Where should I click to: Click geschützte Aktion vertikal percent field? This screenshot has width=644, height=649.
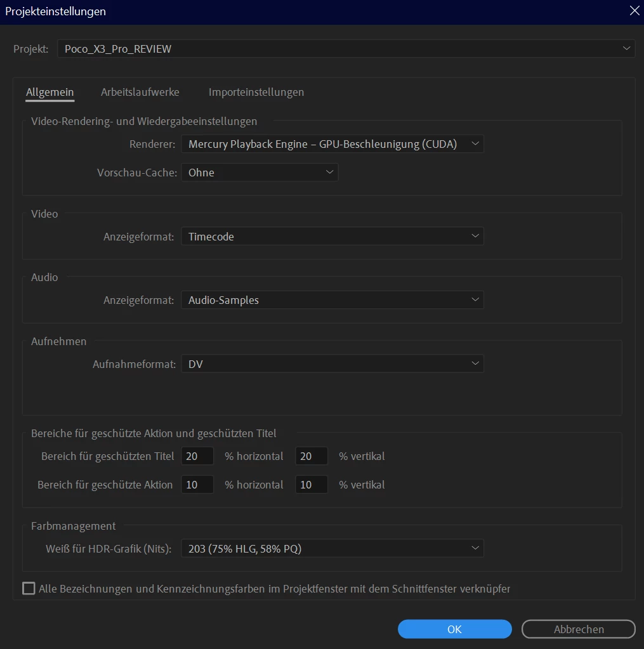point(312,485)
